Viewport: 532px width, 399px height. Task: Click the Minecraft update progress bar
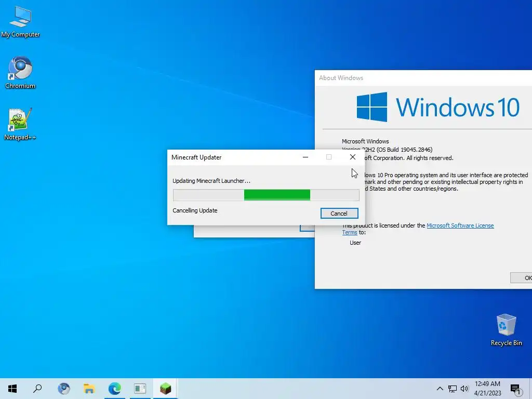tap(266, 195)
